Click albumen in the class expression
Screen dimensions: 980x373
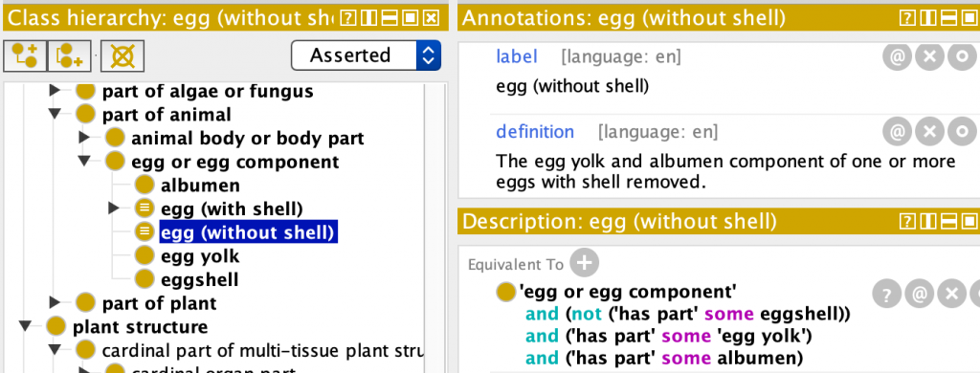756,358
